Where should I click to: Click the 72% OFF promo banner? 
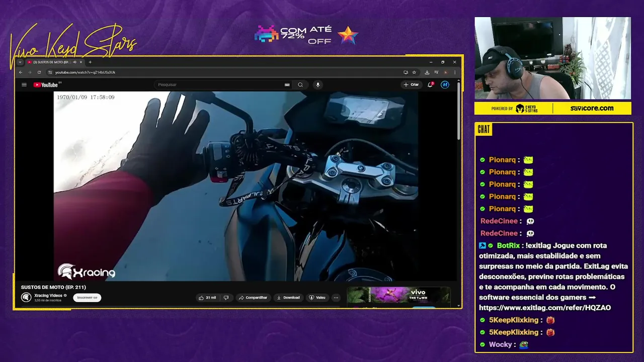306,35
